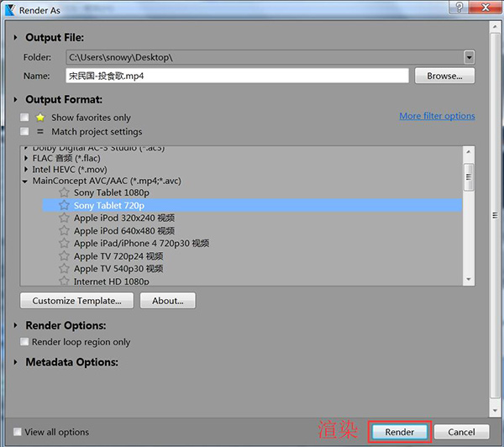Check Match project settings
Viewport: 504px width, 447px height.
tap(24, 132)
